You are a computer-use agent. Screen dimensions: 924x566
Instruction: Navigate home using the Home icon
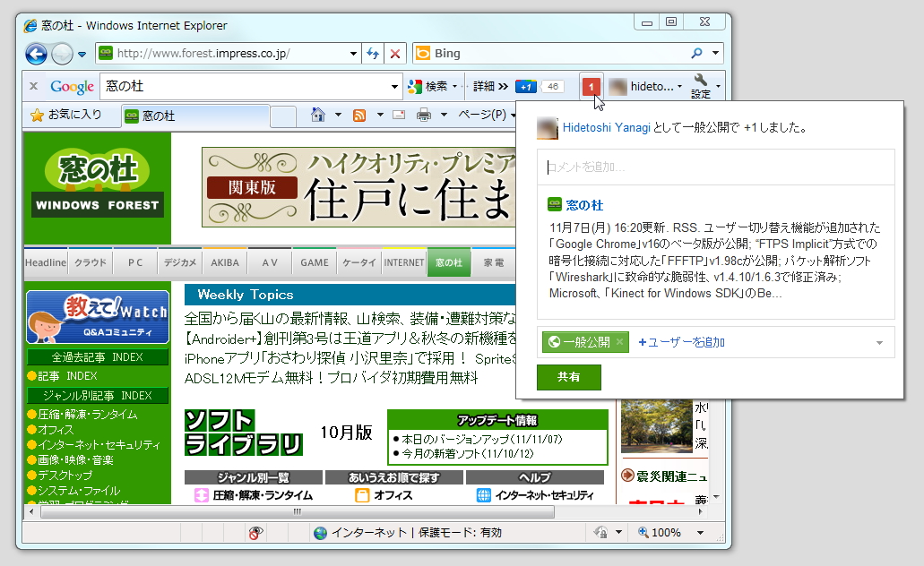pos(318,114)
